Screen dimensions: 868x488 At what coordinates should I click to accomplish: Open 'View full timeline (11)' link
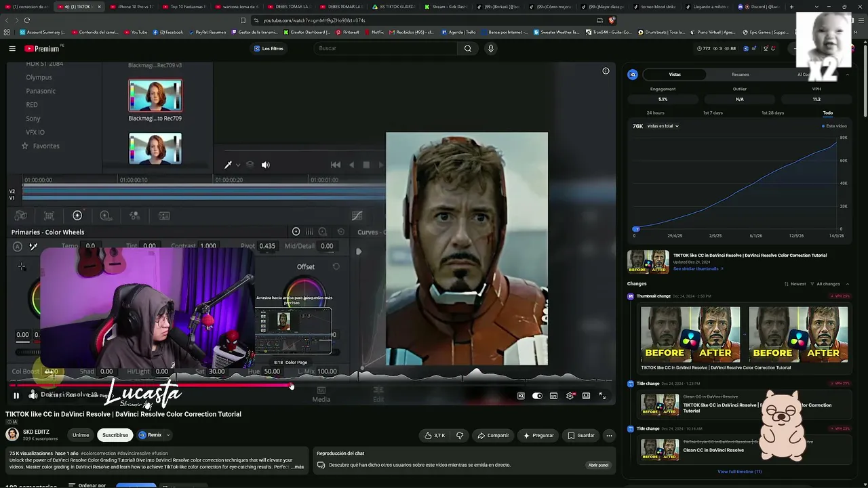(739, 472)
